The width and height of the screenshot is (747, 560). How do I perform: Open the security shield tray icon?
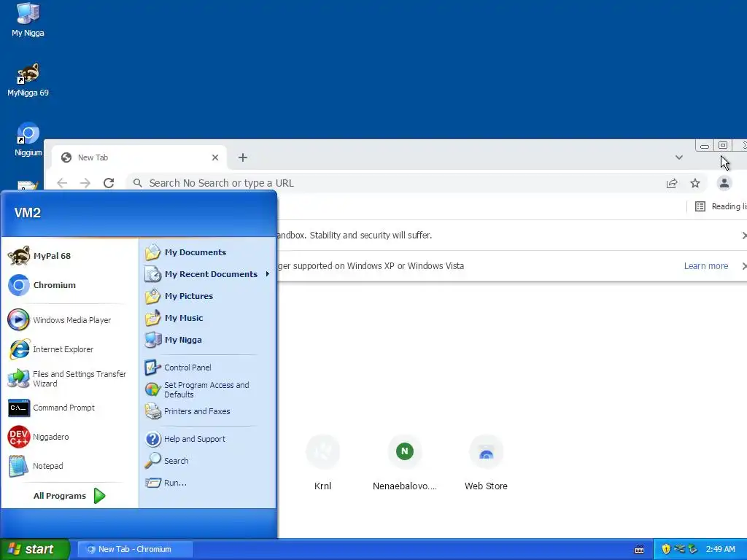[666, 549]
